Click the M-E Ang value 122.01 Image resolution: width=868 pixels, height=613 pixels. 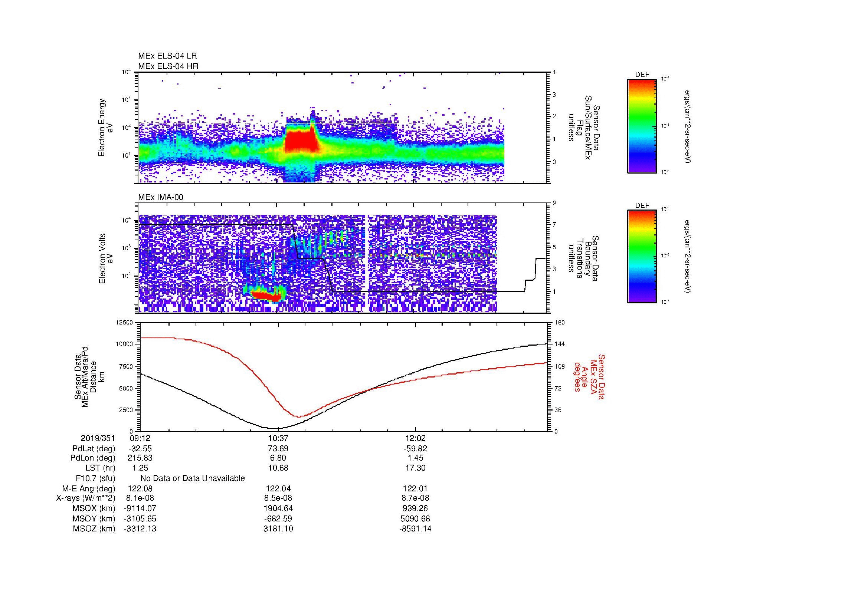[416, 488]
